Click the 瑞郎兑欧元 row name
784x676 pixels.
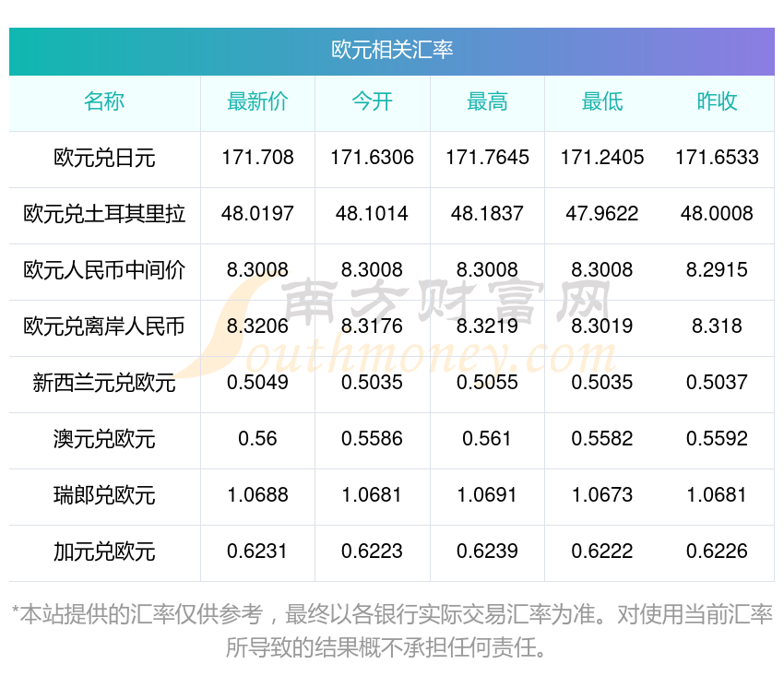[104, 495]
